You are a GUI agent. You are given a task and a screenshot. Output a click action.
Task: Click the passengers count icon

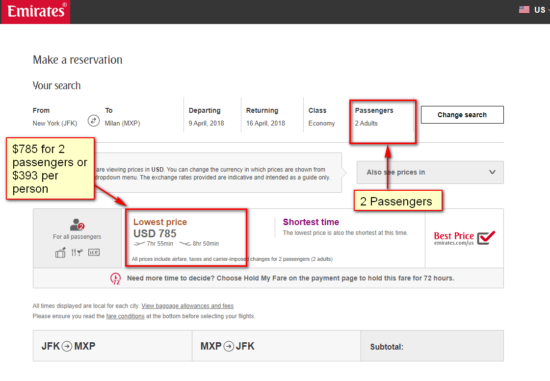tap(77, 225)
